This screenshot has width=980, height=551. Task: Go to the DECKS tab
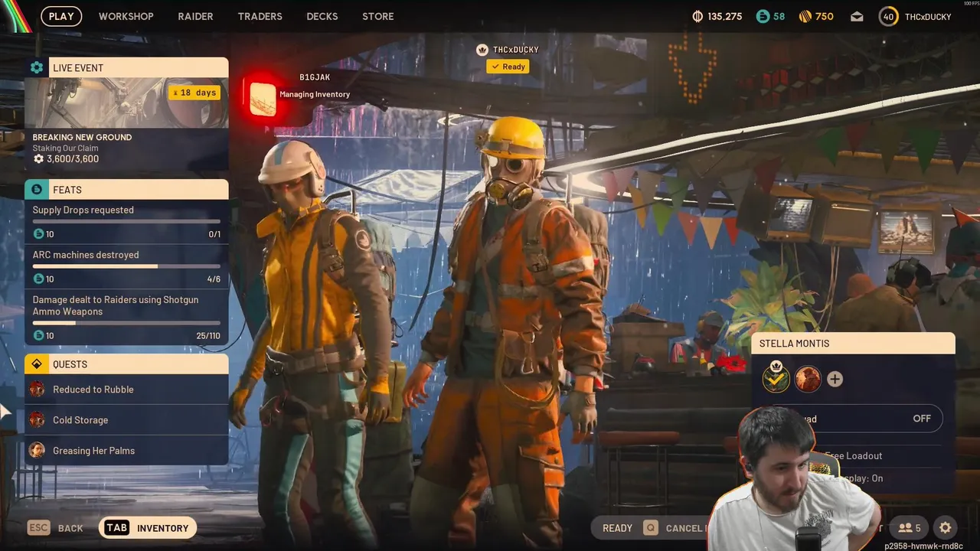(322, 16)
